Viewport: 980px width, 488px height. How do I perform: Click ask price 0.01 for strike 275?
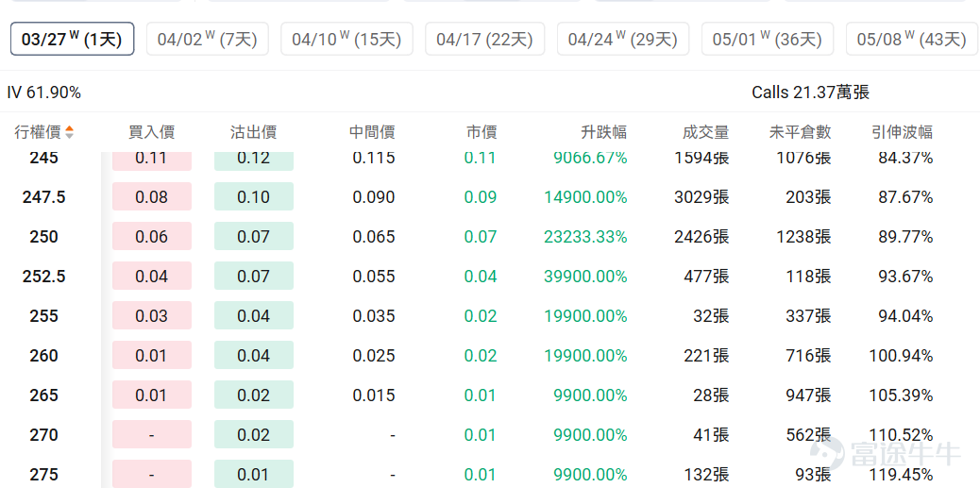point(254,474)
